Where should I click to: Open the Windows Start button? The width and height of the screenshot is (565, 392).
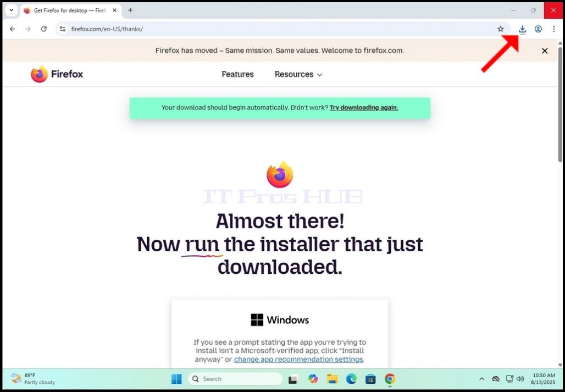176,379
